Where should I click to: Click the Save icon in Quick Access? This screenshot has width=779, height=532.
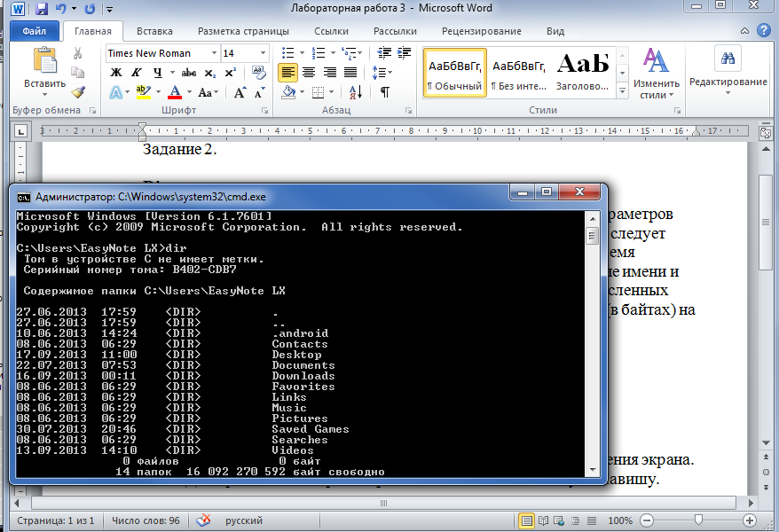click(42, 9)
